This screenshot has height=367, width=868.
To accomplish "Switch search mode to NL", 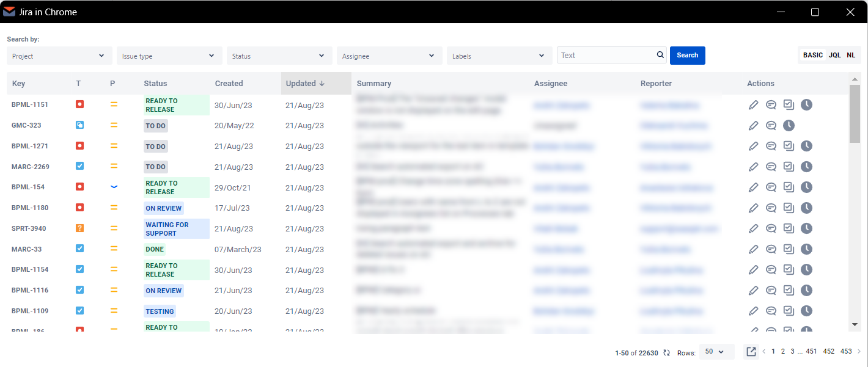I will [851, 55].
